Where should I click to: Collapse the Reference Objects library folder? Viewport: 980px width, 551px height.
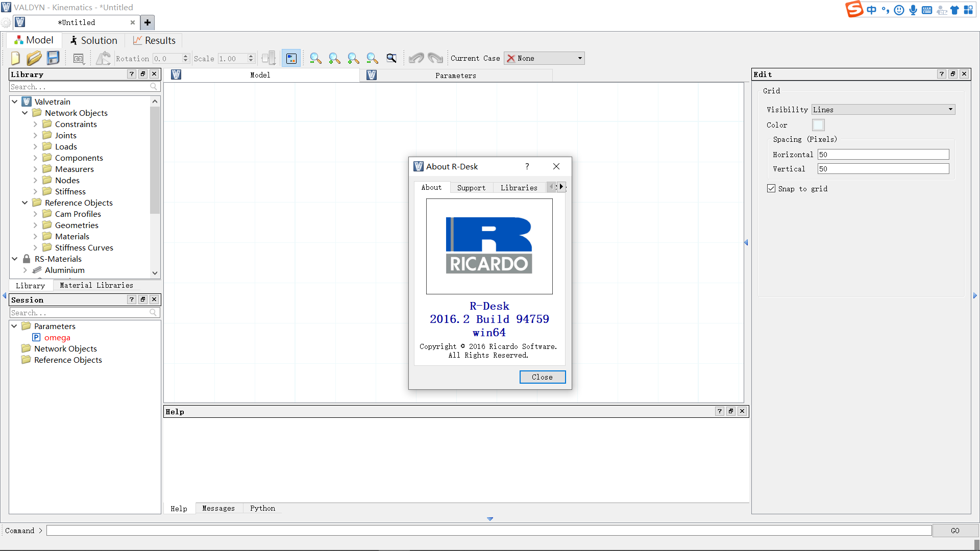(25, 203)
